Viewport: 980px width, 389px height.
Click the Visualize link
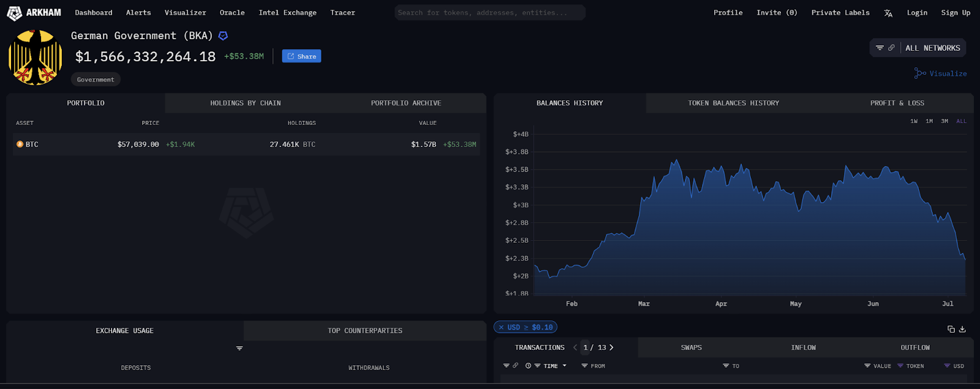coord(940,74)
